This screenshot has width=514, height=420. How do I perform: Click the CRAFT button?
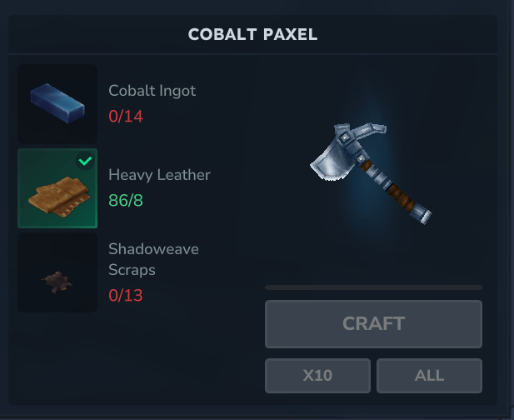coord(373,324)
